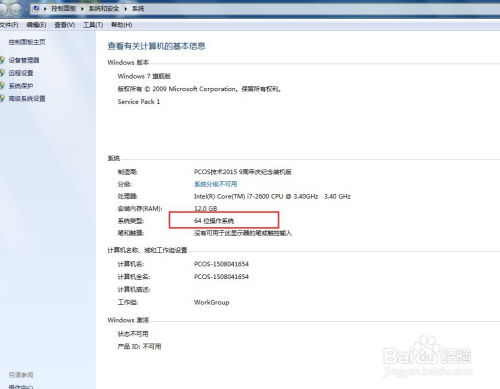The height and width of the screenshot is (389, 500).
Task: Click the shield icon beside 设备管理器
Action: click(x=2, y=60)
